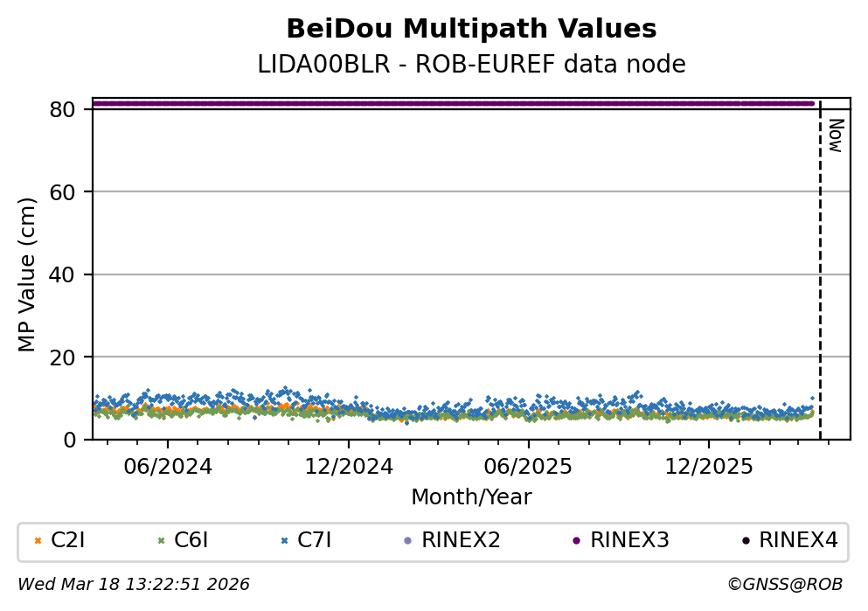This screenshot has width=868, height=611.
Task: Click the LIDA00BLR station subtitle
Action: 471,65
